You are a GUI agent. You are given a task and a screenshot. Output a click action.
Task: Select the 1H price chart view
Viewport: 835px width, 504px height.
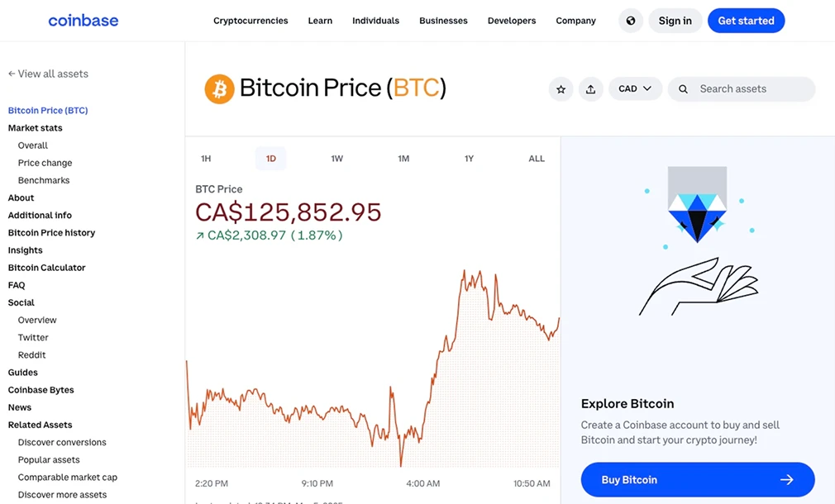point(205,158)
